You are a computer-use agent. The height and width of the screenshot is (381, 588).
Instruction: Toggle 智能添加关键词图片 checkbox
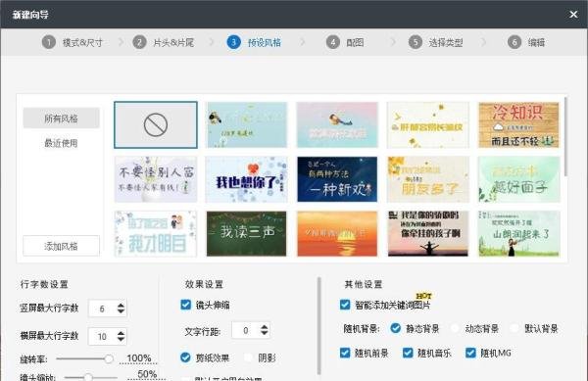345,305
